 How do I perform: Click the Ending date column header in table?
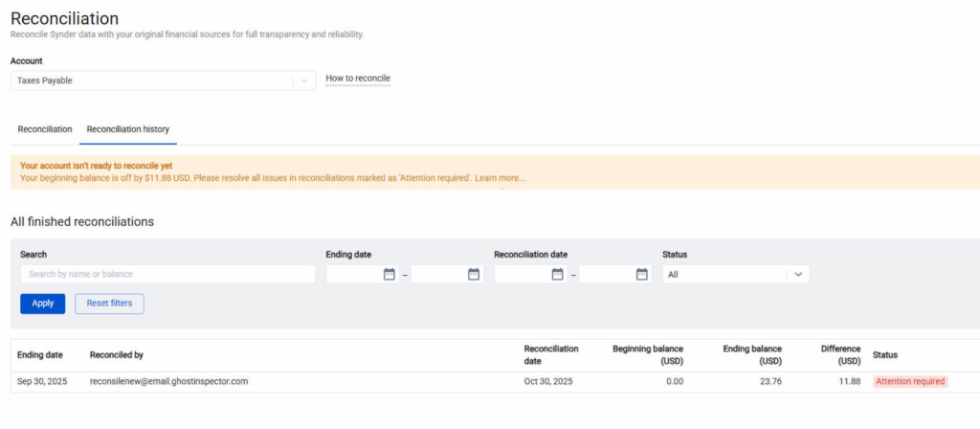40,355
